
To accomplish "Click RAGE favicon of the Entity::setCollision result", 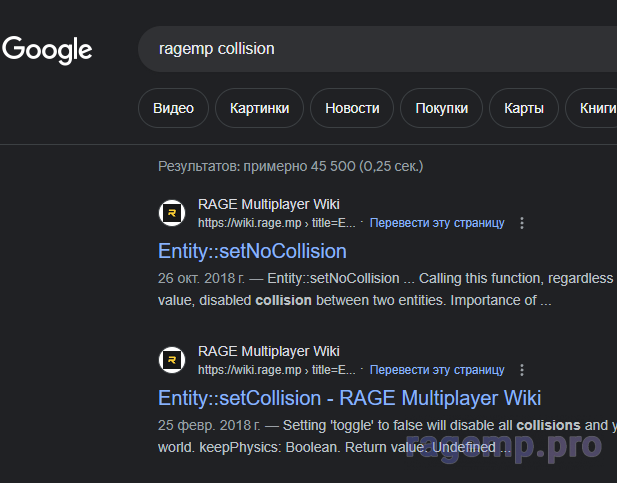I will [172, 360].
